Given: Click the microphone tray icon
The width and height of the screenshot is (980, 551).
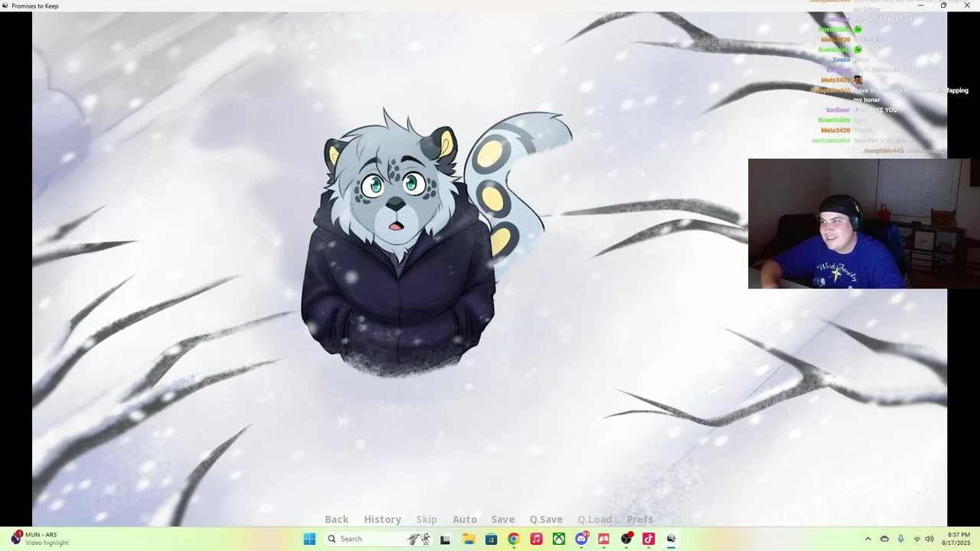Looking at the screenshot, I should click(900, 539).
